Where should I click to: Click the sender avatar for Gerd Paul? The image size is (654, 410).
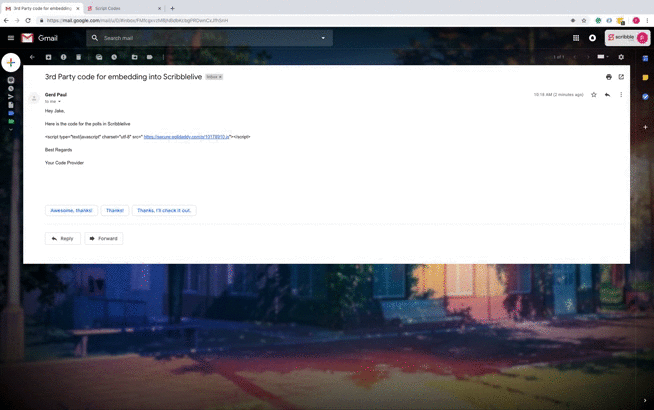click(x=34, y=98)
